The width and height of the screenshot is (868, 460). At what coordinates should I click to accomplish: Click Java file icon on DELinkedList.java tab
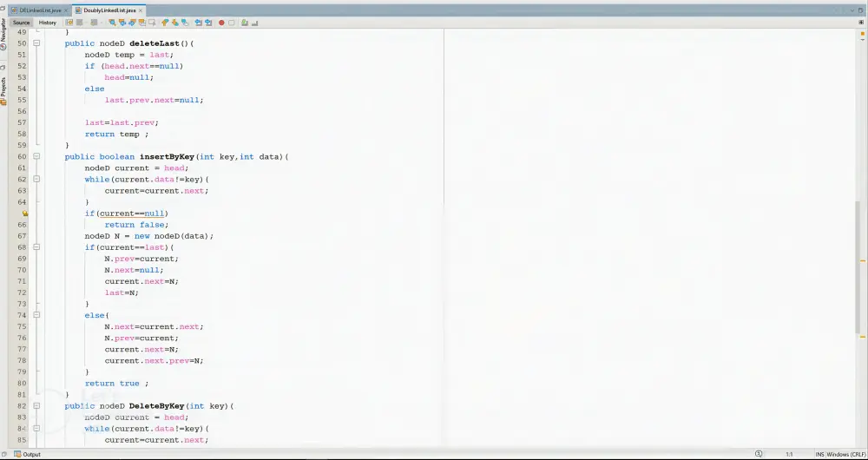pyautogui.click(x=14, y=10)
